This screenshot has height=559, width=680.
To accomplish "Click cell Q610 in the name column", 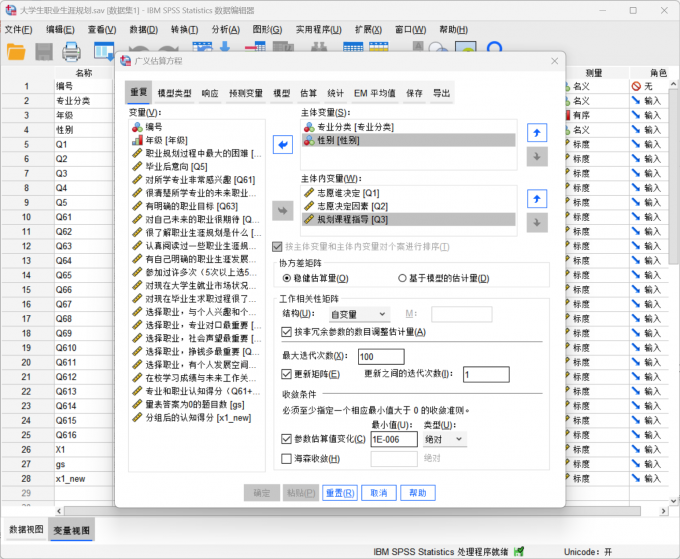I will click(x=83, y=348).
